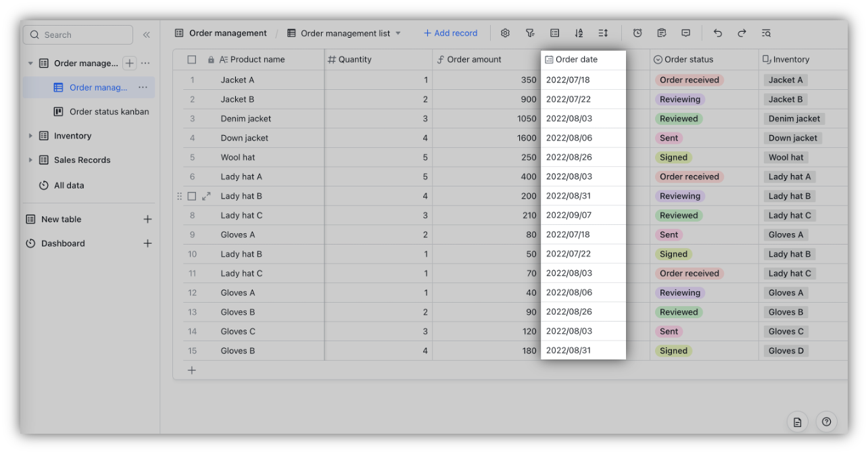
Task: Open the field settings gear icon
Action: [505, 33]
